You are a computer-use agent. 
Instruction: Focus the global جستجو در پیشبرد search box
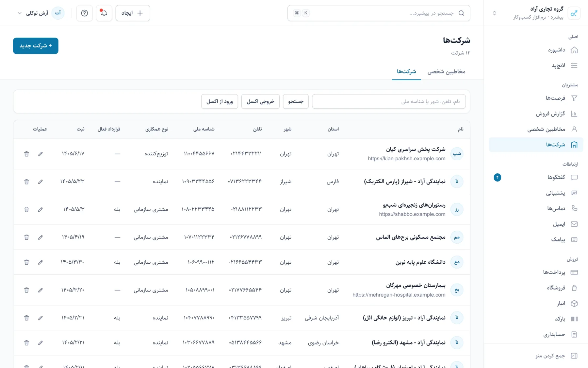(x=379, y=13)
